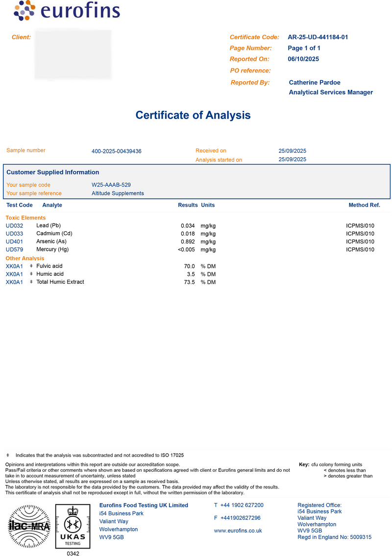392x556 pixels.
Task: Click the Certificate of Analysis heading
Action: coord(193,115)
